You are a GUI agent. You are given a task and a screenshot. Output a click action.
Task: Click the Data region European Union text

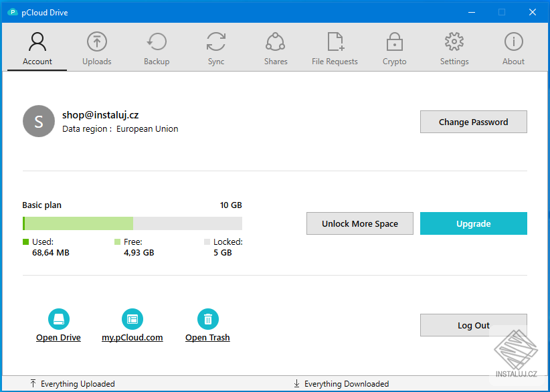tap(120, 128)
